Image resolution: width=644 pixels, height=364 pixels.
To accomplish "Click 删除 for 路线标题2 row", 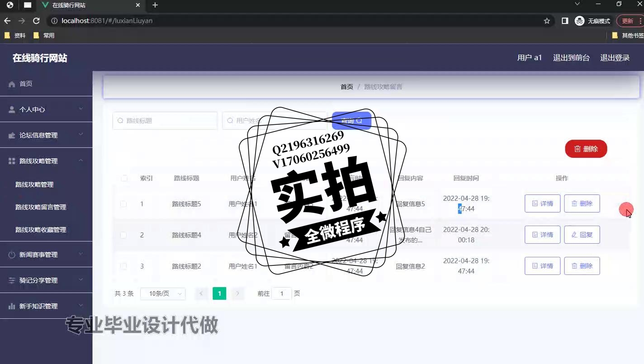I will [x=582, y=266].
